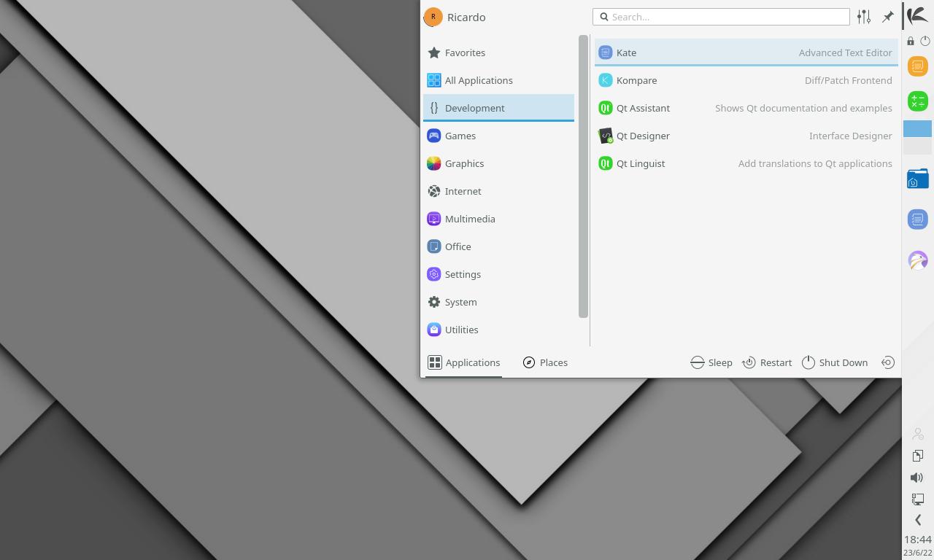Click the "Interface Designer" description text

click(851, 136)
